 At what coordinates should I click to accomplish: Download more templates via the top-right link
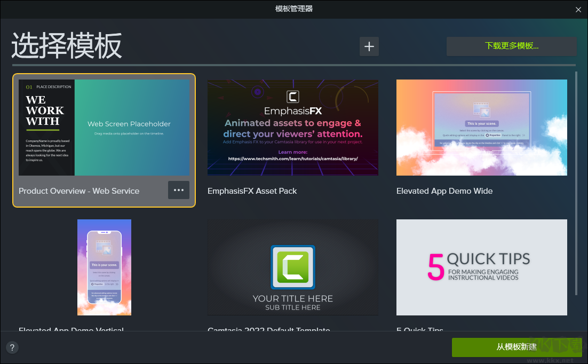click(x=511, y=46)
